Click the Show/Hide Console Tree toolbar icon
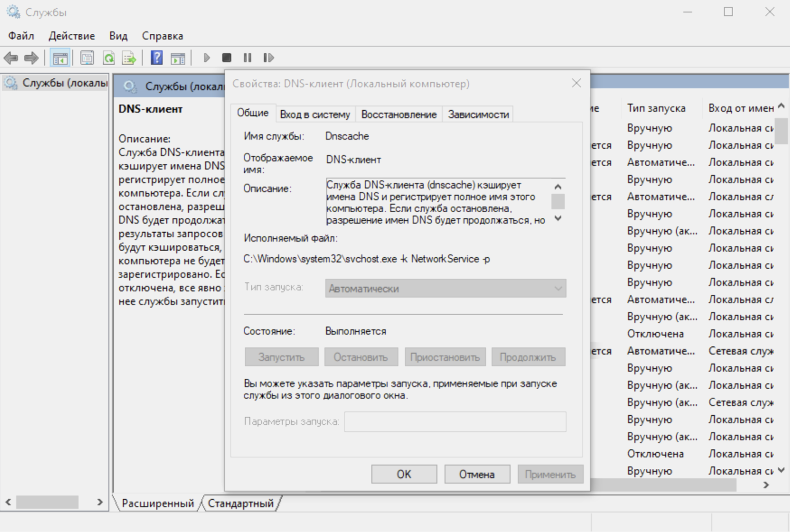The width and height of the screenshot is (790, 532). (60, 58)
